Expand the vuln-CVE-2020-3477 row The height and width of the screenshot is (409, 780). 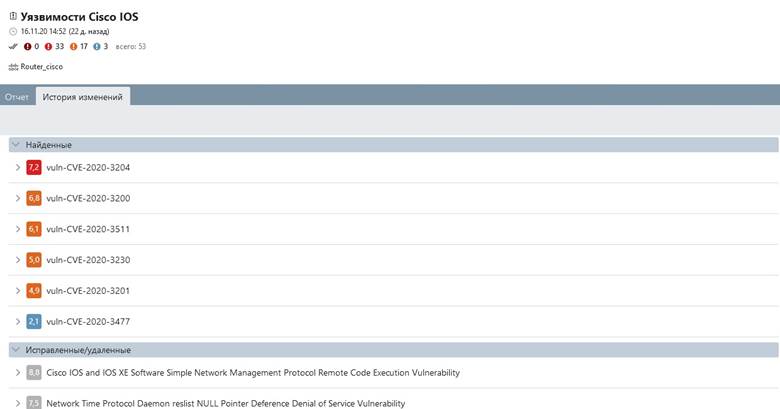[18, 321]
